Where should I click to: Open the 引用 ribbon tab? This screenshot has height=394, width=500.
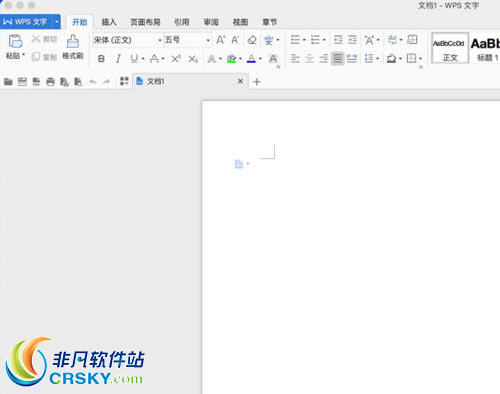182,22
